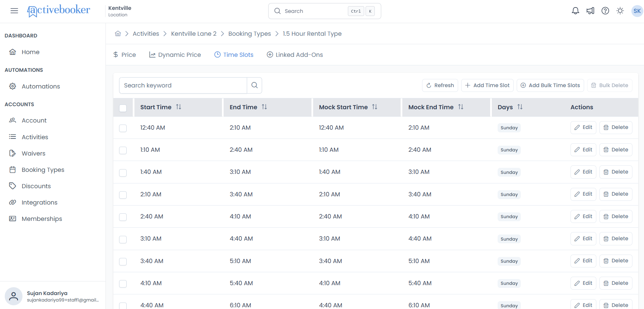644x309 pixels.
Task: Edit the 4:10 AM time slot
Action: tap(583, 283)
